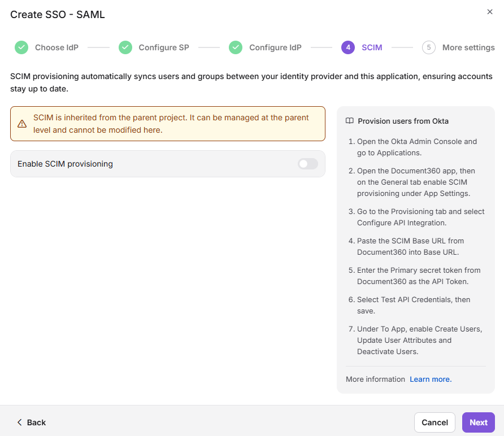This screenshot has height=436, width=504.
Task: Open the Learn more link
Action: point(431,379)
